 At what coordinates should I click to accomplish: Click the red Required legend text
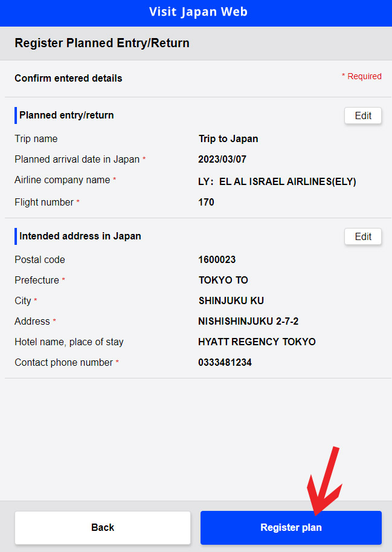click(362, 76)
